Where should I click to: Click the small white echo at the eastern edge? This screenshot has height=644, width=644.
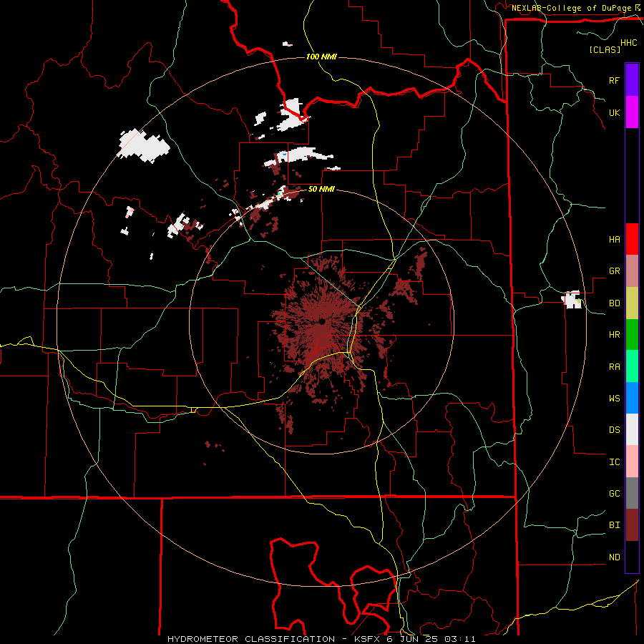pos(572,299)
